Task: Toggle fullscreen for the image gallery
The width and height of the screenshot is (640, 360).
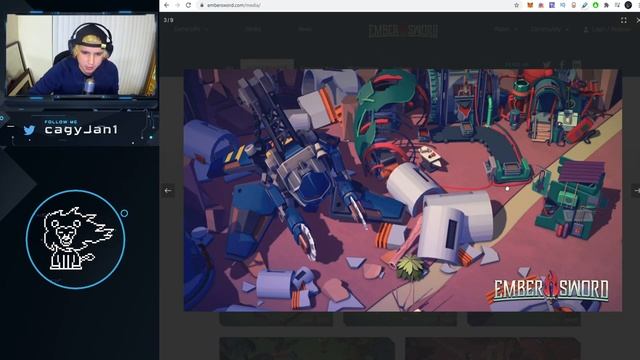Action: click(624, 20)
